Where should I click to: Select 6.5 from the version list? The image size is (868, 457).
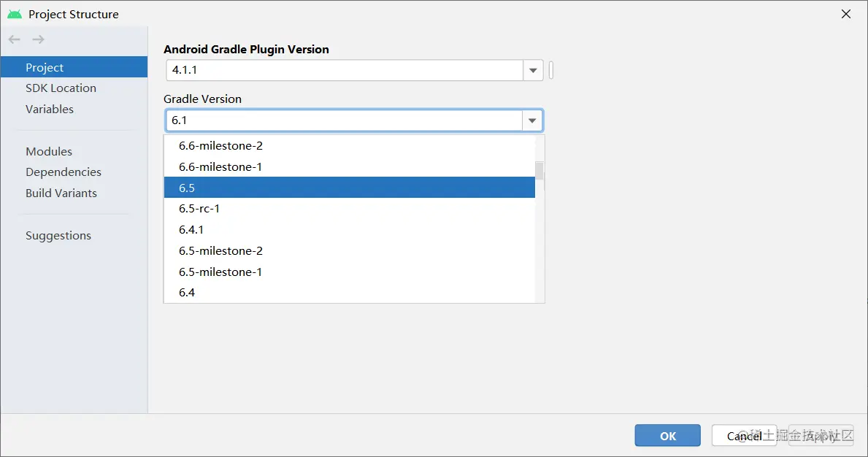coord(349,188)
